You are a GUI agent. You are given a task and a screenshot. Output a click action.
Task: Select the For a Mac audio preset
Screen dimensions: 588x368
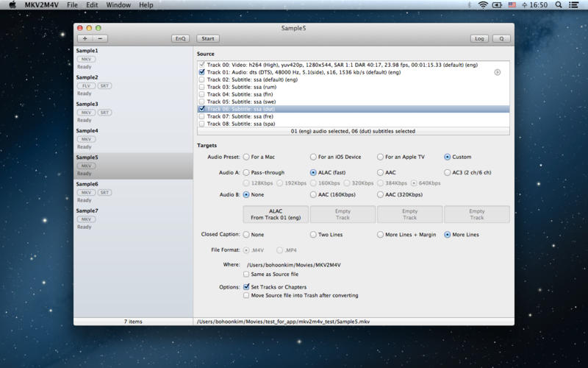coord(246,157)
